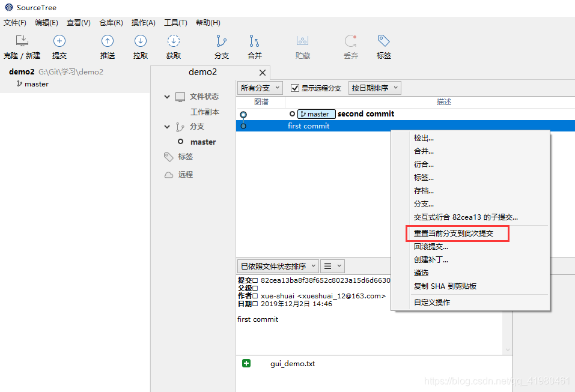Click the commit SHA 82cea13ba8f38f652c8023... text
Image resolution: width=575 pixels, height=392 pixels.
coord(325,280)
